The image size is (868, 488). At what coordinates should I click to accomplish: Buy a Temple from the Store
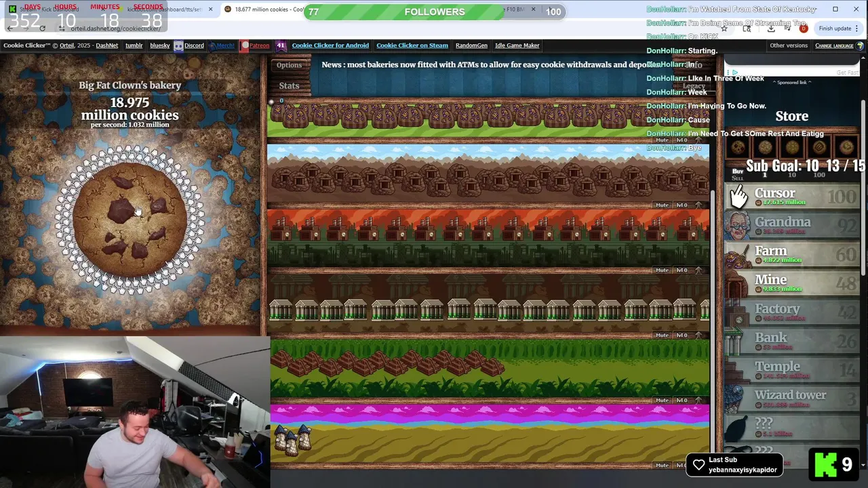click(791, 370)
